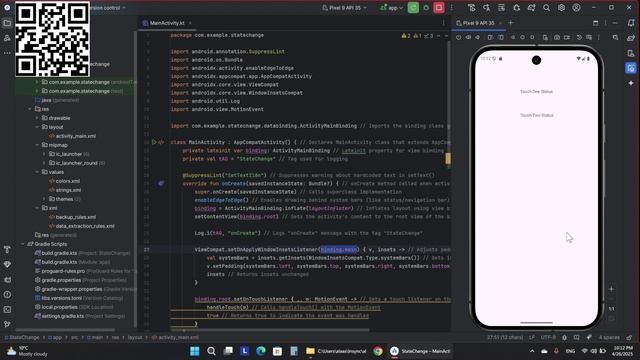640x360 pixels.
Task: Click StateChange in breadcrumb bar
Action: click(x=22, y=338)
